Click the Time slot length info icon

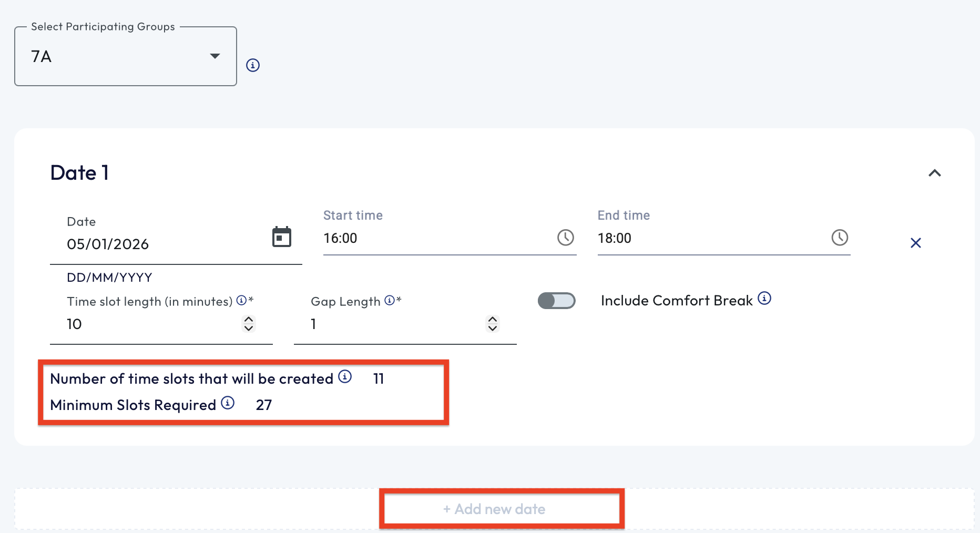pos(241,300)
